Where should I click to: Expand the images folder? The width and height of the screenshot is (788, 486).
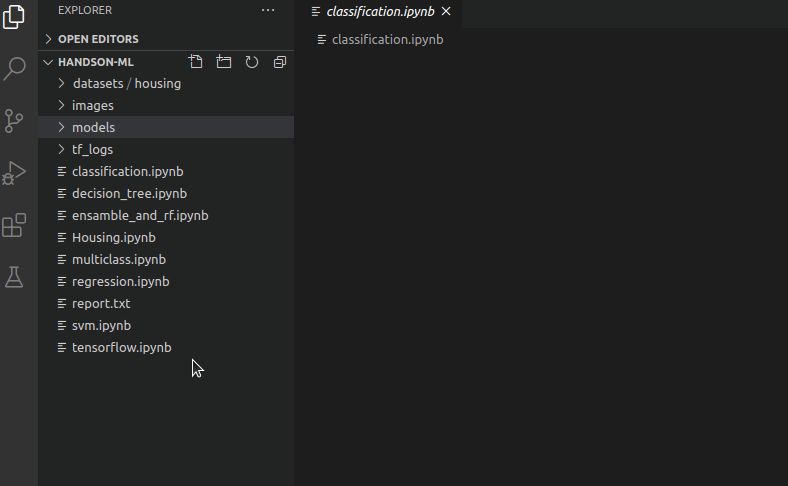pyautogui.click(x=166, y=106)
